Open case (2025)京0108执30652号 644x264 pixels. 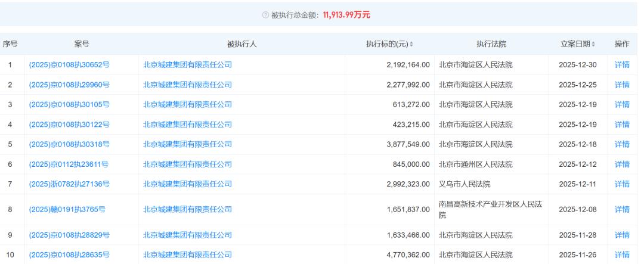point(69,64)
